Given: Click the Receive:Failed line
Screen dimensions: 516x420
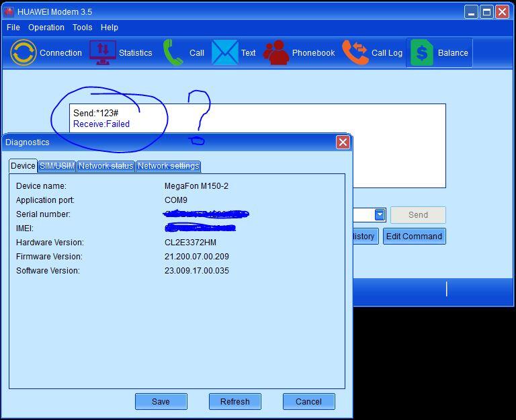Looking at the screenshot, I should pyautogui.click(x=101, y=124).
